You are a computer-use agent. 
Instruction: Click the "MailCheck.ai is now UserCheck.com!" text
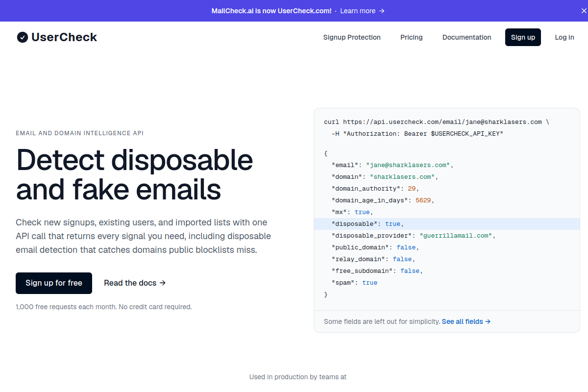pos(271,11)
